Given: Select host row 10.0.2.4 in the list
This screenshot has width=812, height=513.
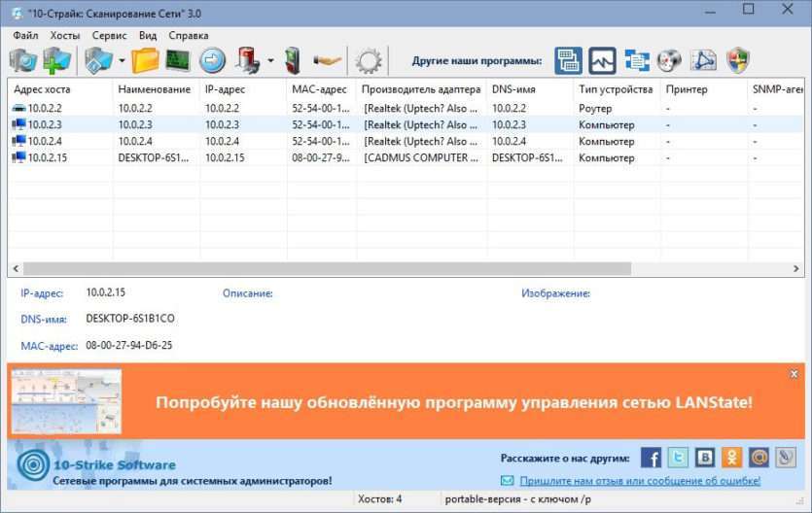Looking at the screenshot, I should tap(406, 141).
